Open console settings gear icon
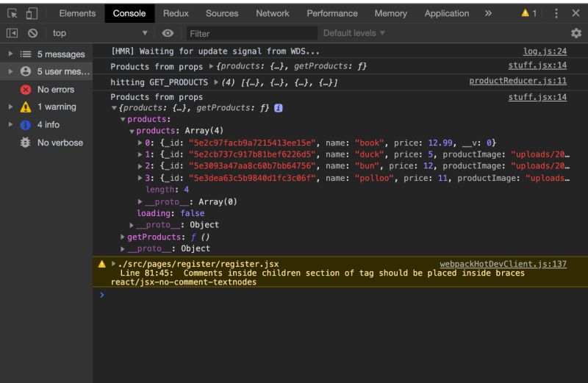This screenshot has width=588, height=383. click(576, 33)
